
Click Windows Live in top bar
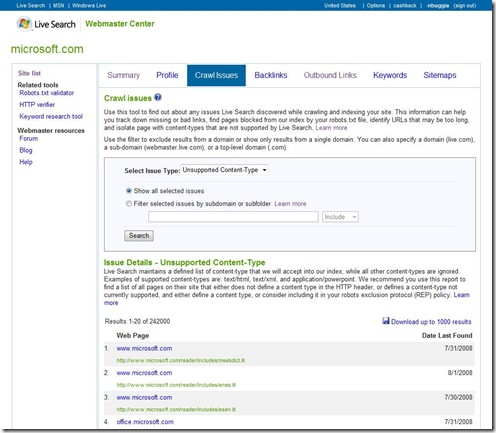(x=89, y=5)
